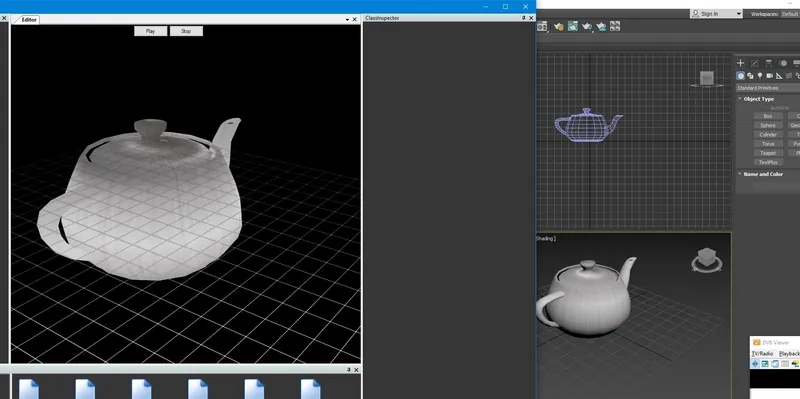Select the Shapes category icon
Image resolution: width=800 pixels, height=399 pixels.
pyautogui.click(x=751, y=76)
